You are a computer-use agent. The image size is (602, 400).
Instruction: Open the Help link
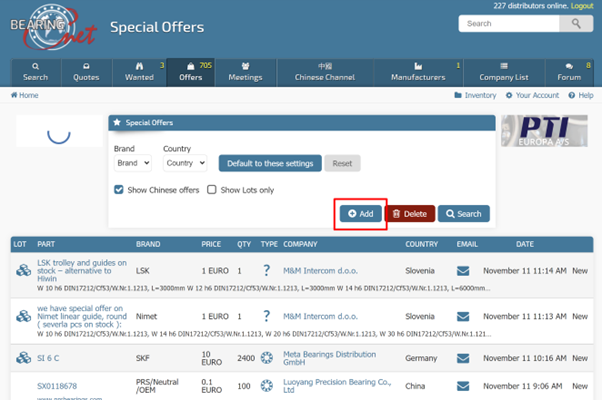coord(581,95)
